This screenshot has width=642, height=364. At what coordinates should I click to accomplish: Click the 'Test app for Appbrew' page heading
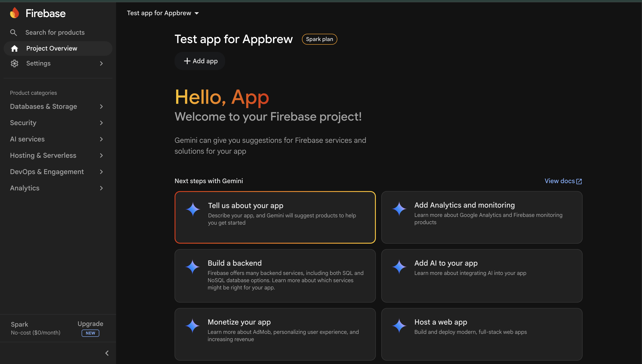(234, 39)
